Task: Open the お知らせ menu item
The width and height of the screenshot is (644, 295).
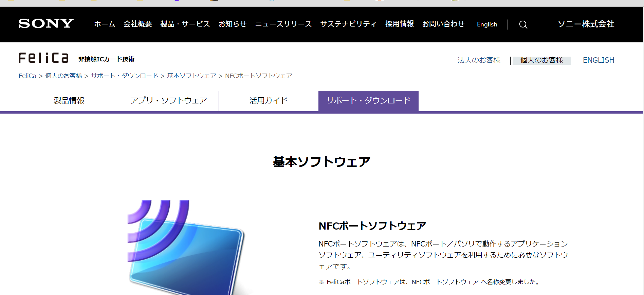Action: point(233,24)
